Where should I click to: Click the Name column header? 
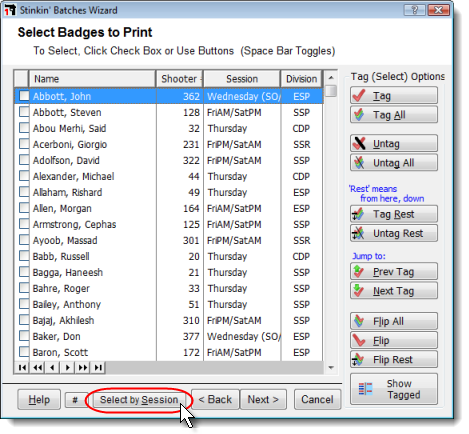pos(92,79)
